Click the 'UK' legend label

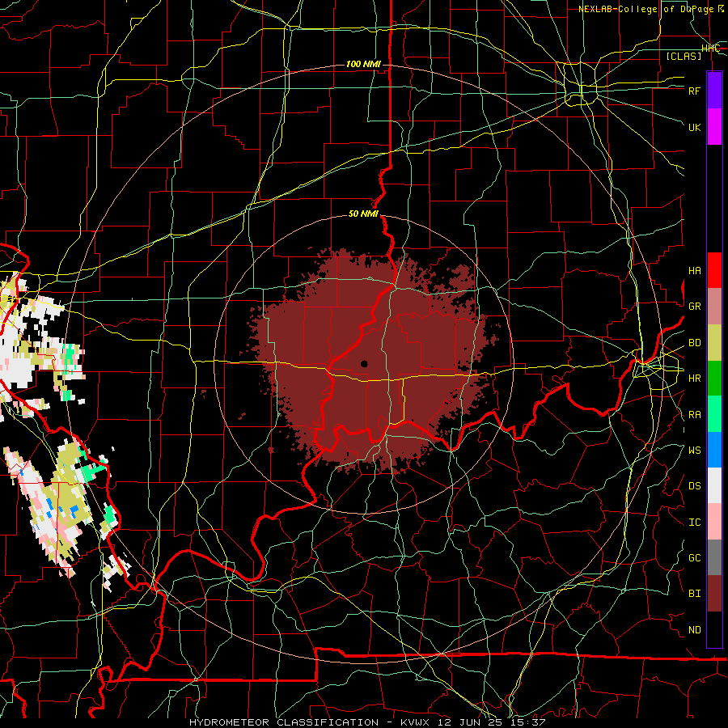click(695, 127)
